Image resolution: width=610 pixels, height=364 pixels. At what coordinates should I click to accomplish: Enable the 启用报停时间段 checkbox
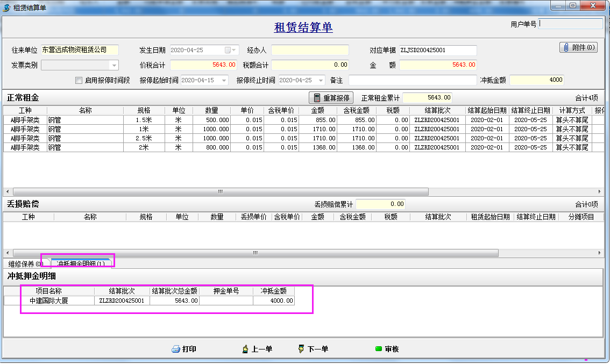click(x=79, y=81)
